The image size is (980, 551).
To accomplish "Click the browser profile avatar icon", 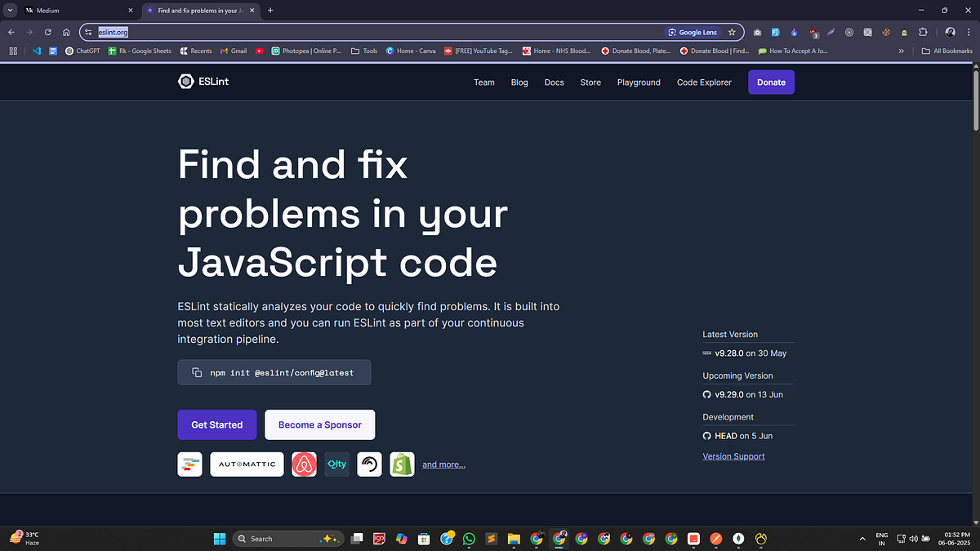I will (x=949, y=32).
